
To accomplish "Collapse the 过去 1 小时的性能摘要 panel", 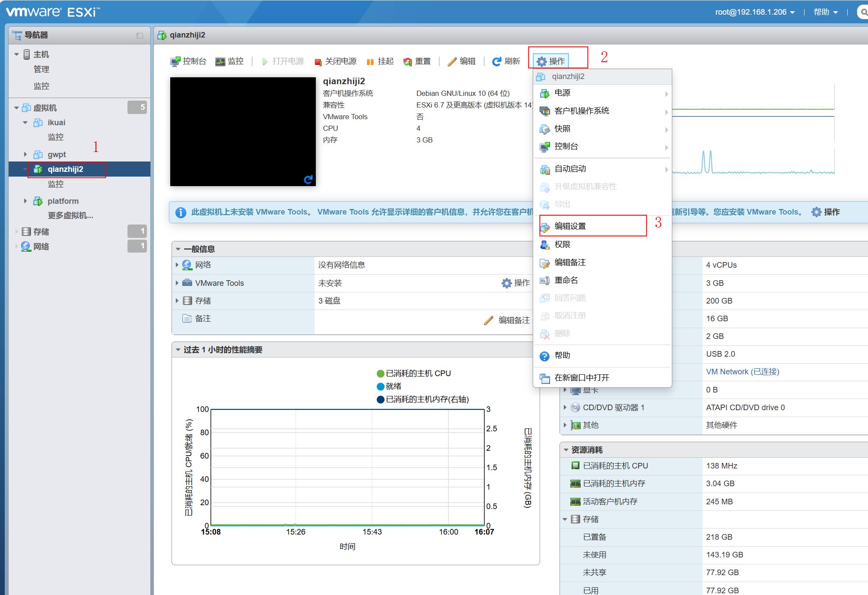I will (178, 350).
